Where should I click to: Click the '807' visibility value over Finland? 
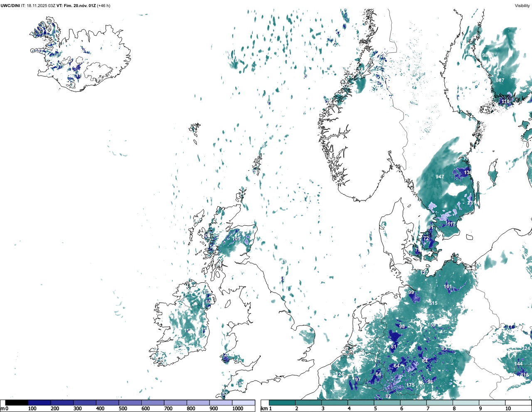point(500,80)
